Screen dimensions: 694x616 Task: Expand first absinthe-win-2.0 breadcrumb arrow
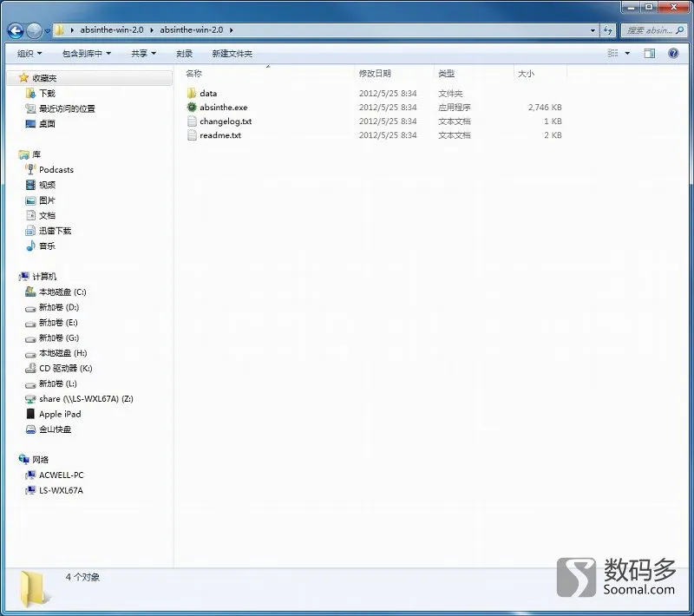tap(151, 30)
